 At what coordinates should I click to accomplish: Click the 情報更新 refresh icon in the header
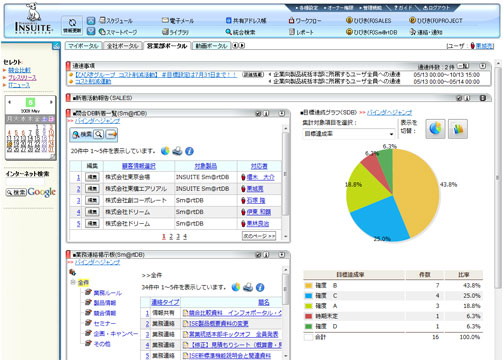[72, 25]
